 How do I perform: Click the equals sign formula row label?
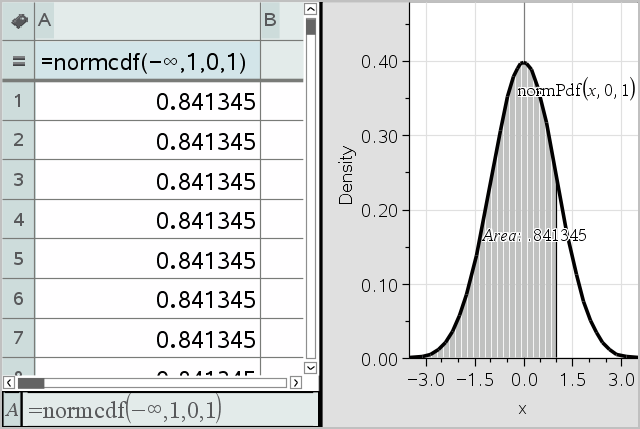point(17,60)
